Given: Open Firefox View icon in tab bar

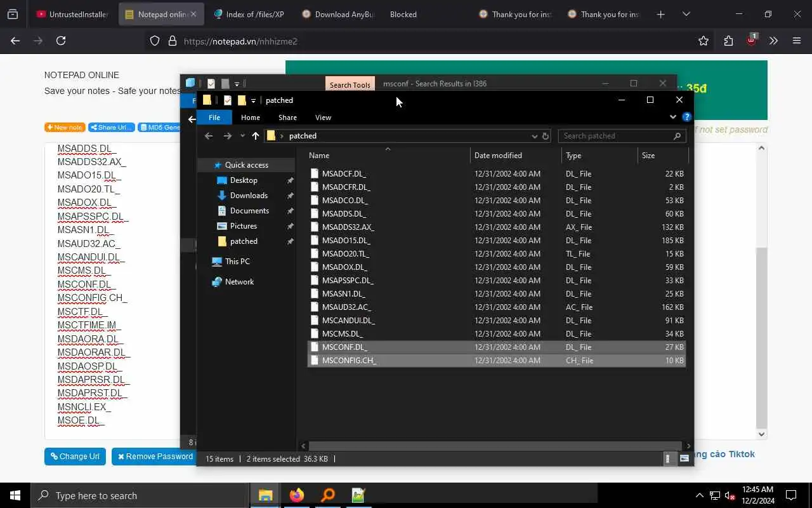Looking at the screenshot, I should 12,14.
